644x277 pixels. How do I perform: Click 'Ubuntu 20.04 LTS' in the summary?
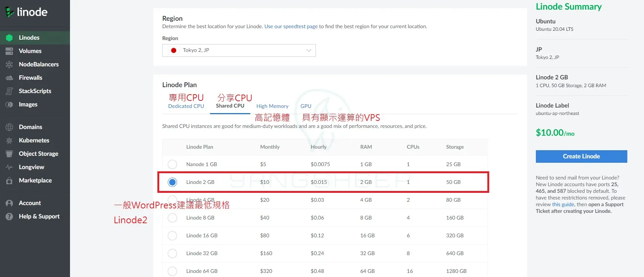[x=554, y=29]
